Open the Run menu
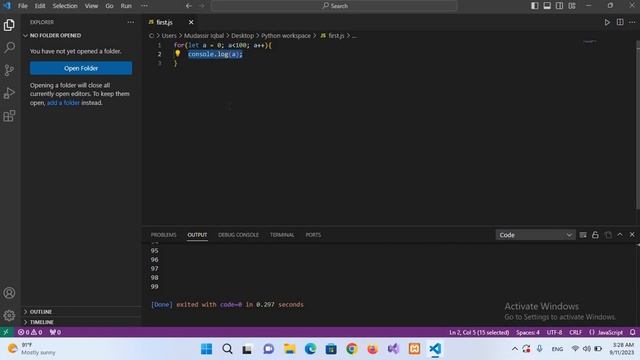Viewport: 640px width, 360px height. click(x=126, y=6)
